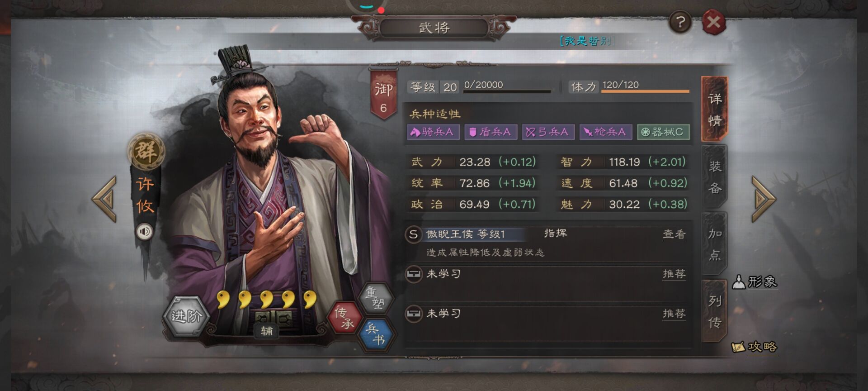
Task: Open 形象 appearance icon
Action: [755, 281]
